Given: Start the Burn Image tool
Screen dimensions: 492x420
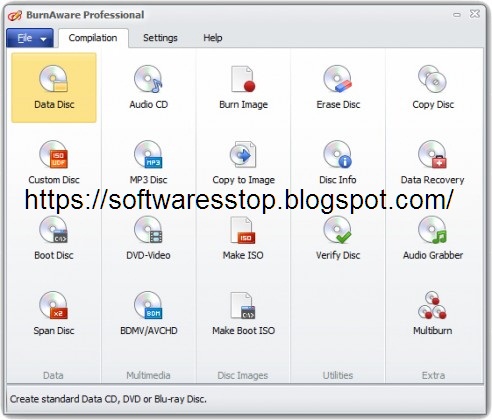Looking at the screenshot, I should pyautogui.click(x=243, y=88).
